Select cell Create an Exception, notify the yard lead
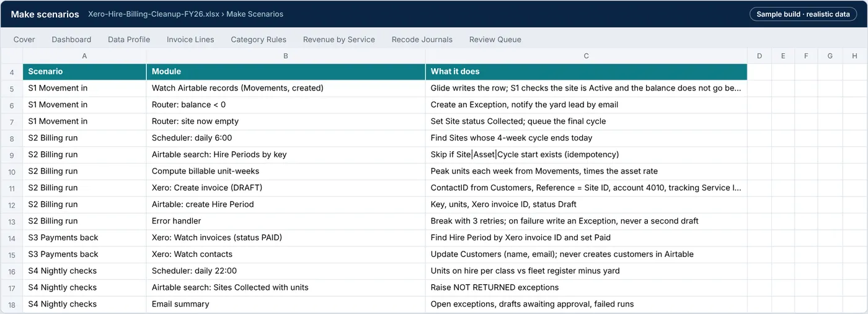 coord(587,105)
